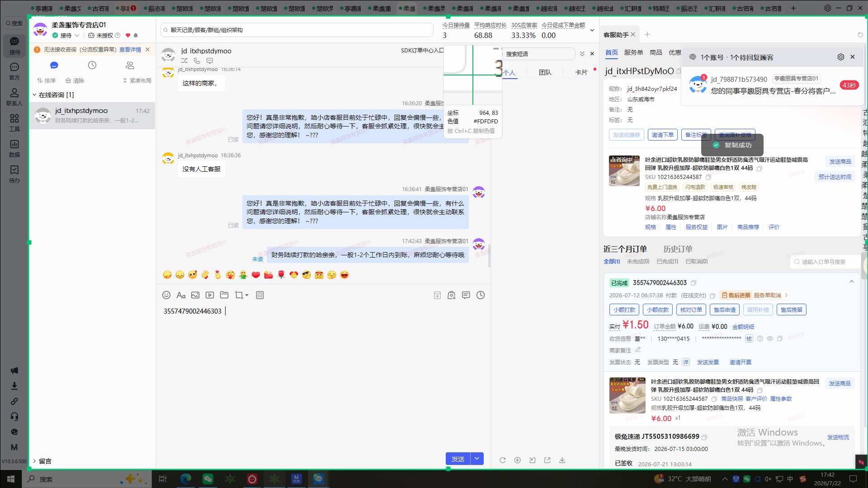Copy the product SKU 10216365244587 in the consulting card
The image size is (868, 488).
coord(708,177)
